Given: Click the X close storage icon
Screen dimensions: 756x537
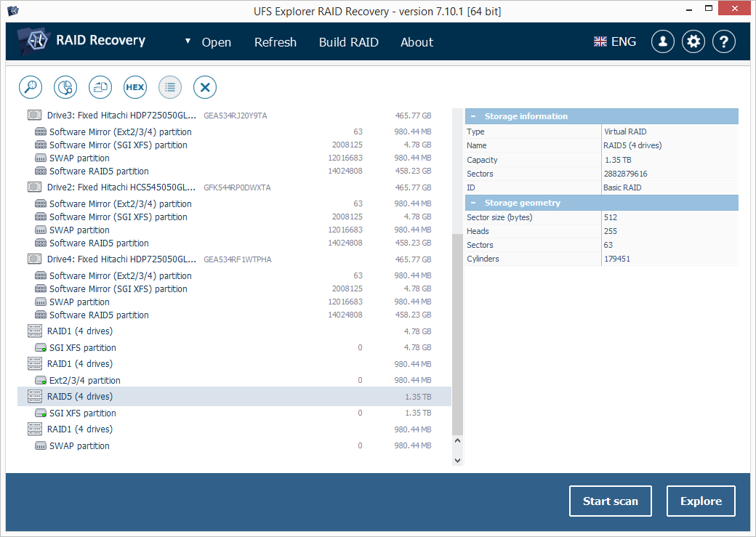Looking at the screenshot, I should (205, 87).
